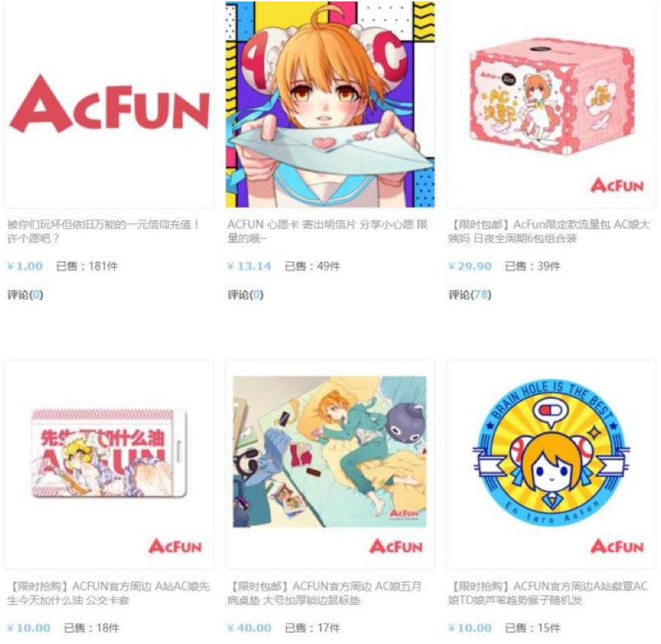Click the AcFun logo under desk mat image
The height and width of the screenshot is (644, 661).
396,546
